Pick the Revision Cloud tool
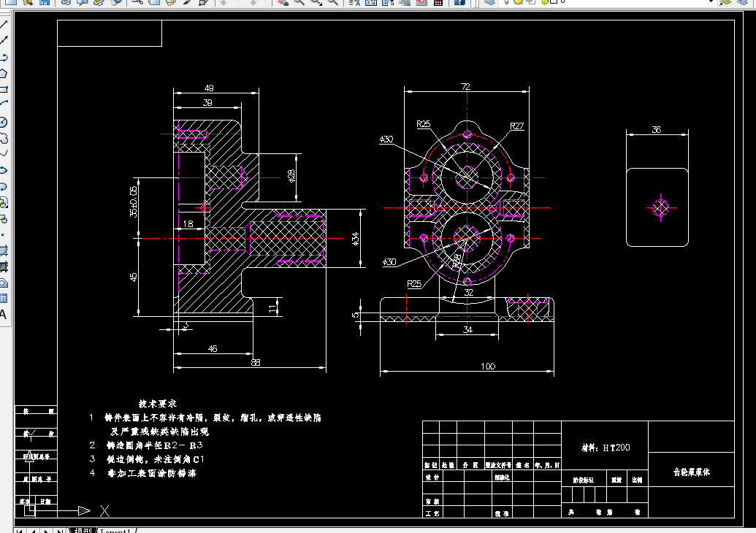The width and height of the screenshot is (756, 533). pyautogui.click(x=4, y=139)
